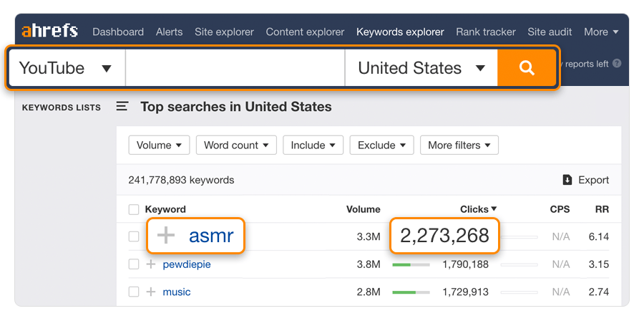Switch to Site explorer
Image resolution: width=644 pixels, height=321 pixels.
224,32
